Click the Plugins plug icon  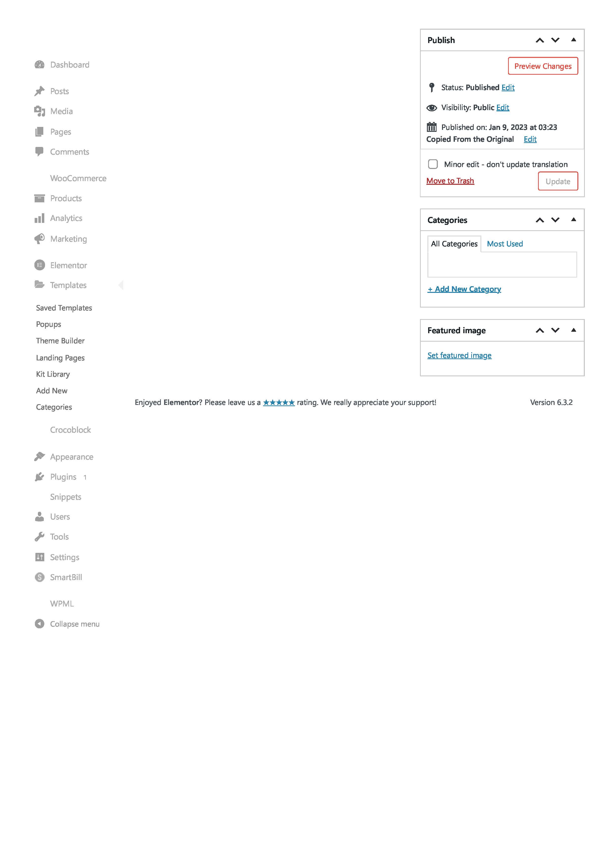39,477
